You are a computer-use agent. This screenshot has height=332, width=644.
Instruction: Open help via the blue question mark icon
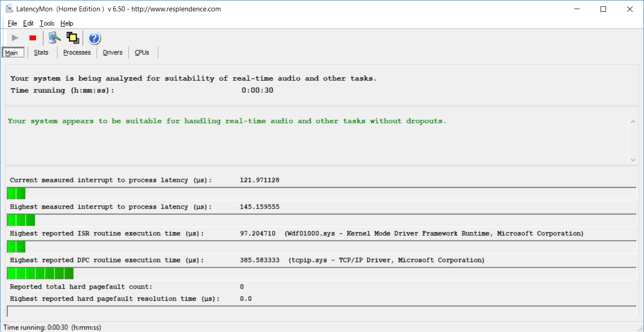(x=94, y=38)
